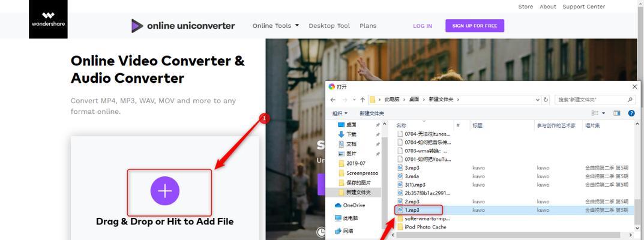Image resolution: width=644 pixels, height=240 pixels.
Task: Go back in the Open dialog
Action: point(333,100)
